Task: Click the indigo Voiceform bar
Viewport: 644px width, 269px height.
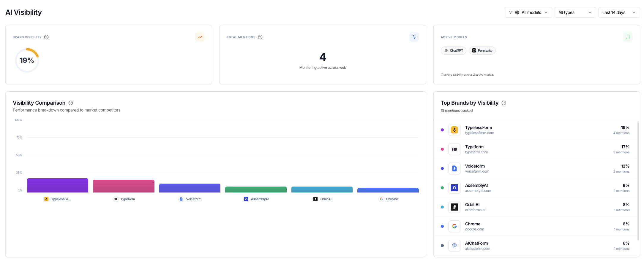Action: point(190,188)
